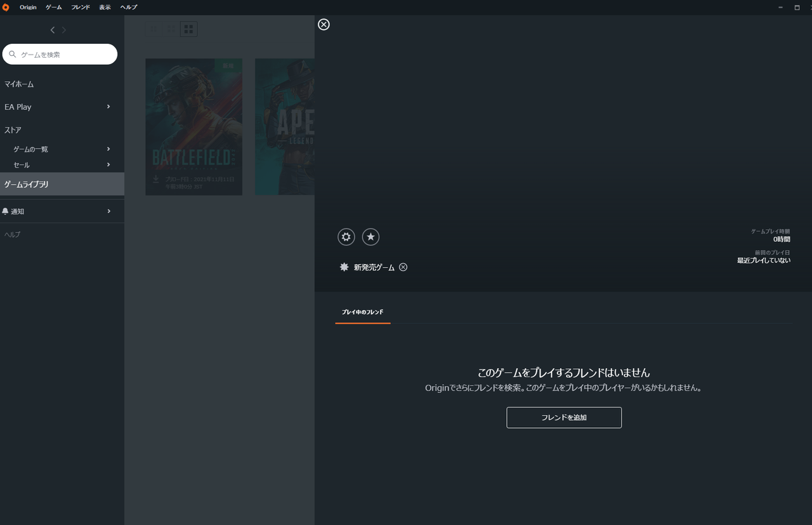
Task: Close the game details panel
Action: coord(324,24)
